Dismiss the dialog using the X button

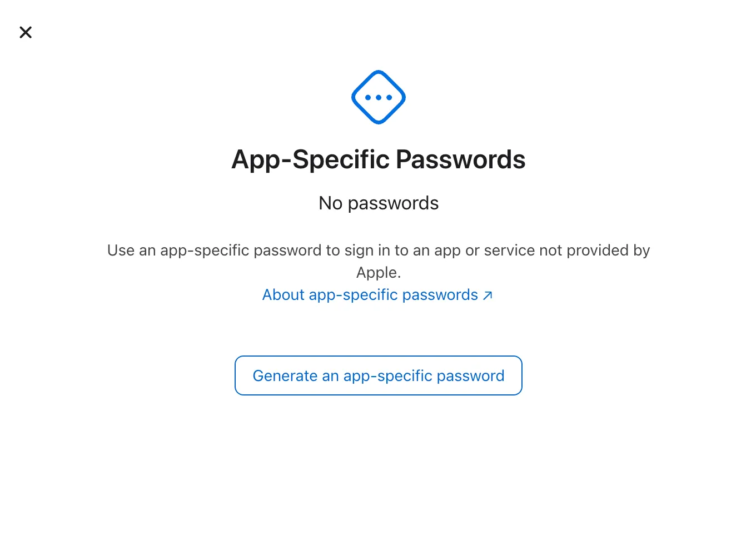click(26, 32)
